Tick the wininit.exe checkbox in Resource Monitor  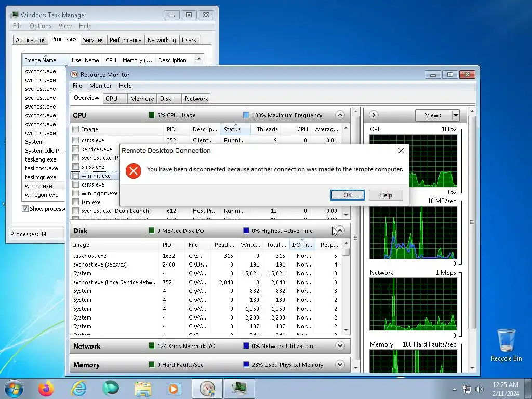[x=76, y=176]
